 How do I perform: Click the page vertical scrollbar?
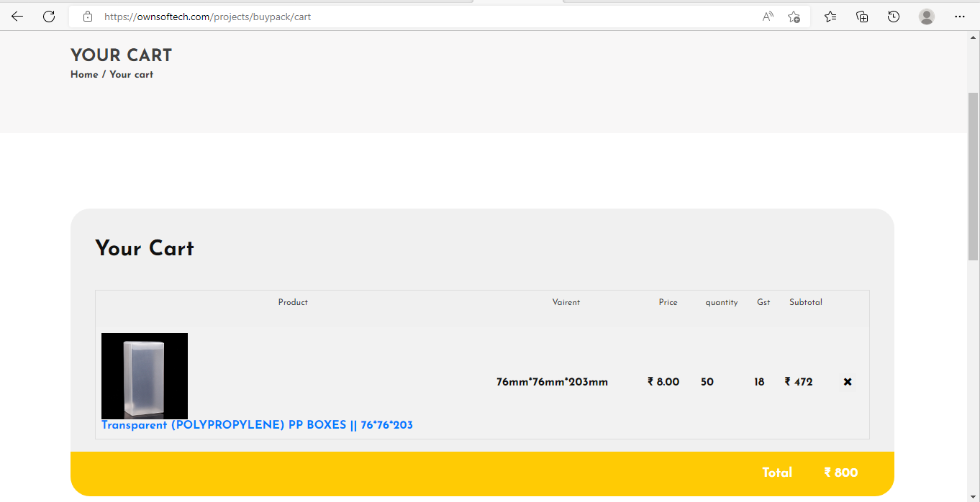click(974, 176)
